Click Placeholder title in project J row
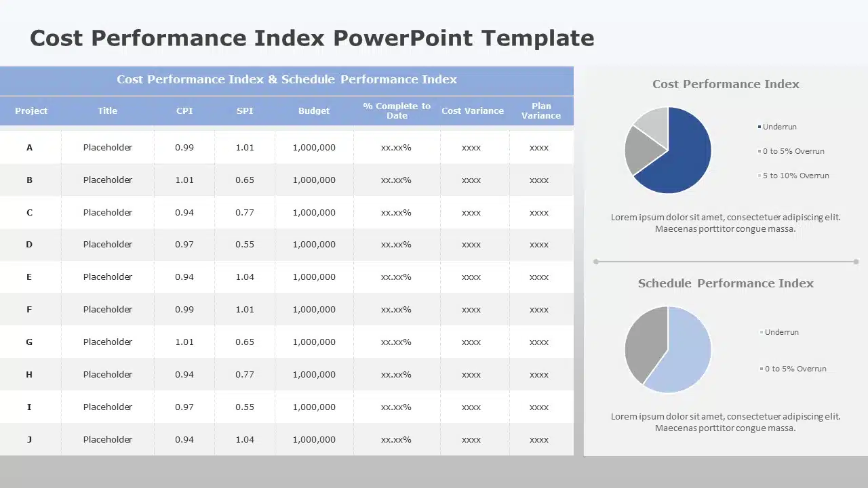 tap(108, 439)
